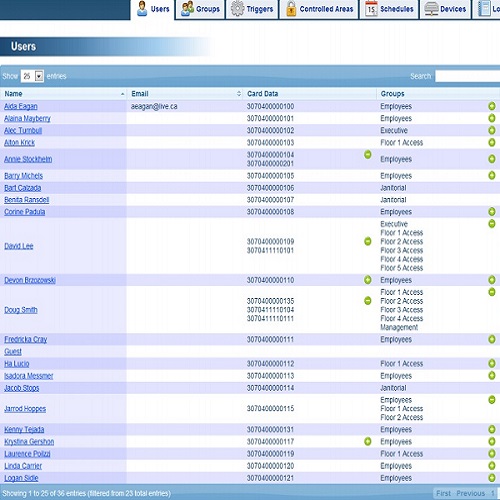Collapse card data for Annie Stockhelm
Viewport: 500px width, 500px height.
[368, 155]
